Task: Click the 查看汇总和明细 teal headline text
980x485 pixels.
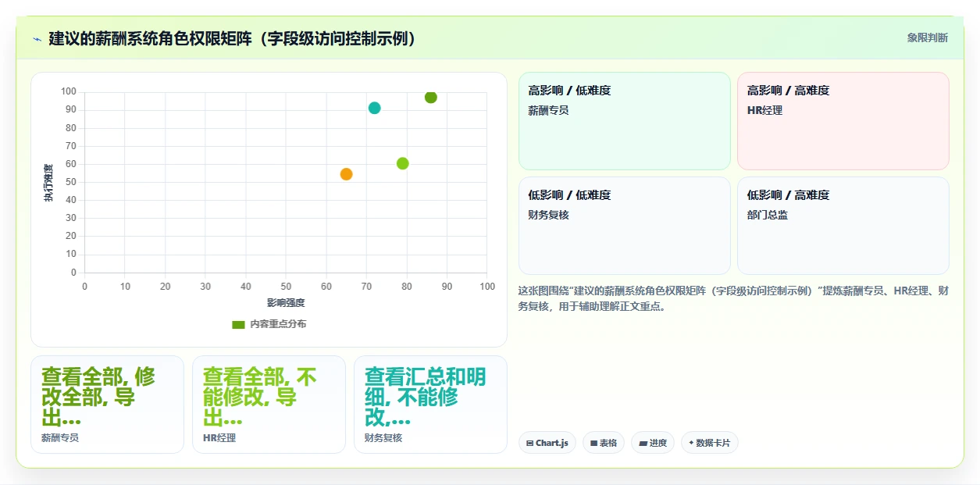Action: tap(425, 398)
